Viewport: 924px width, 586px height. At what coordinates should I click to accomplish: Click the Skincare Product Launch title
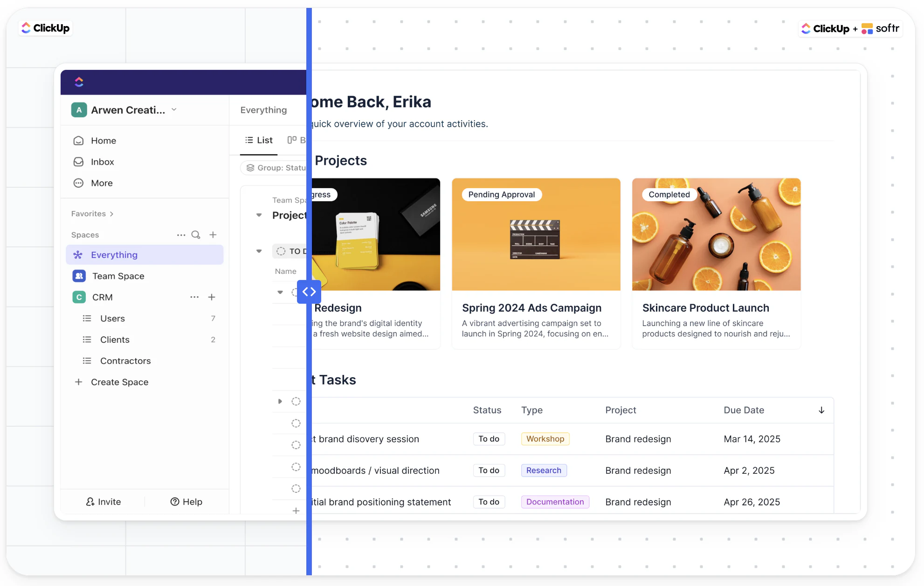705,308
